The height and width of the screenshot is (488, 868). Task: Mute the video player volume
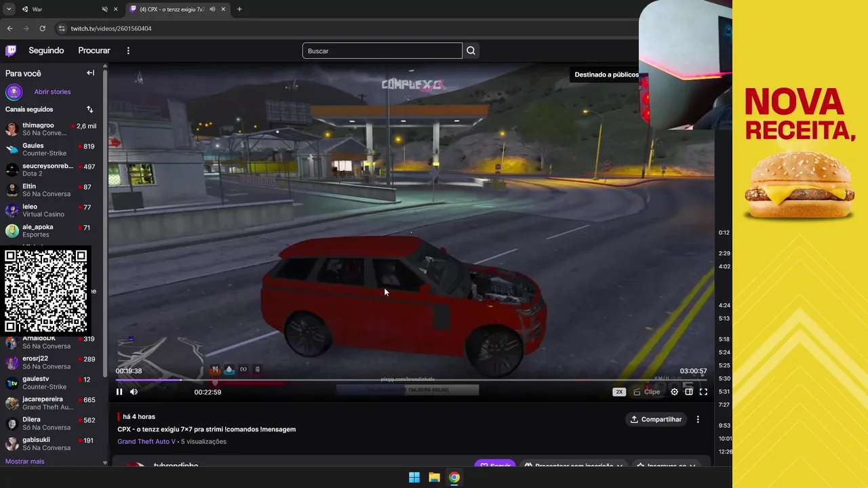134,392
